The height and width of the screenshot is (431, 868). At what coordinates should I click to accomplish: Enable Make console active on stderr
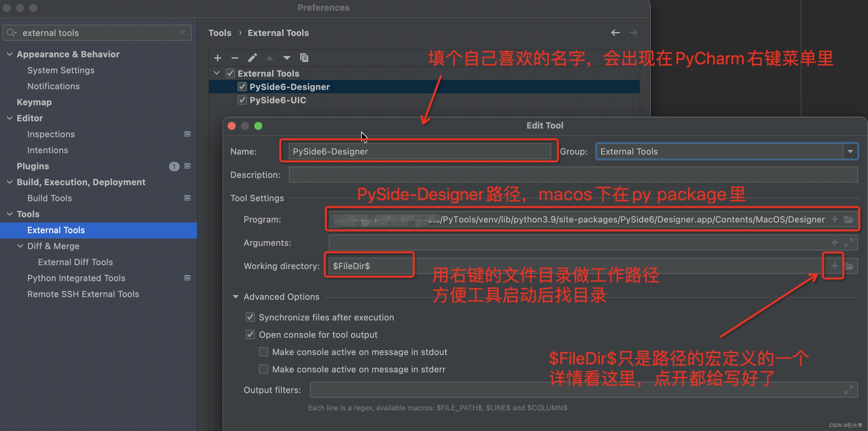coord(264,369)
